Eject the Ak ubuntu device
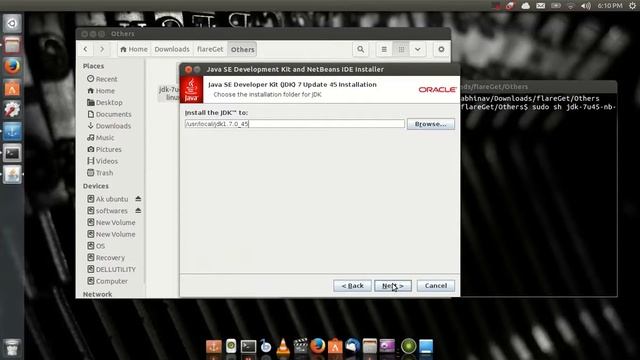This screenshot has height=360, width=640. 138,199
